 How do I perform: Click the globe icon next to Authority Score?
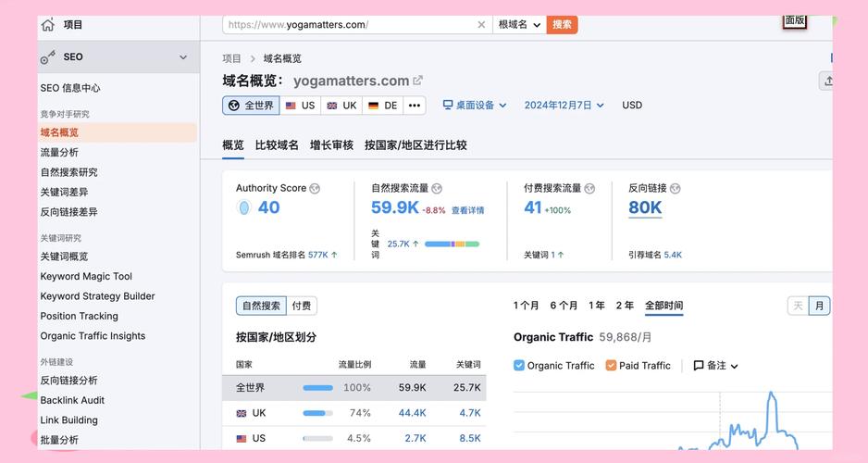(x=315, y=188)
